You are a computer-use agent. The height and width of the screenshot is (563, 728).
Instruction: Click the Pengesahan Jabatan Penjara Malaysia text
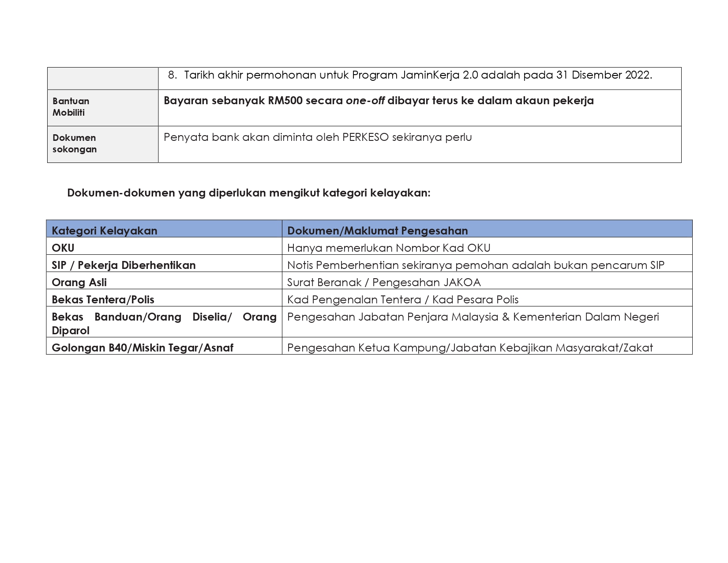[x=473, y=317]
